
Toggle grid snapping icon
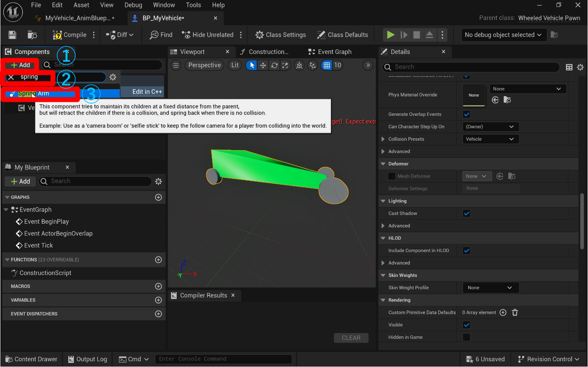click(x=327, y=65)
